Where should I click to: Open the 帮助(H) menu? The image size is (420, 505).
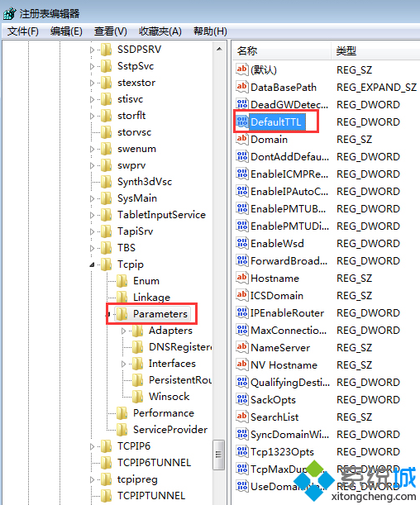210,31
